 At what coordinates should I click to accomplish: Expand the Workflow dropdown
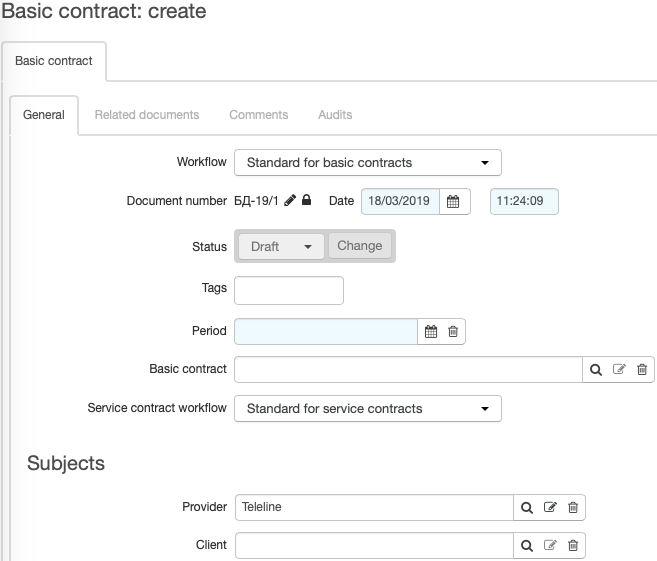pyautogui.click(x=367, y=163)
